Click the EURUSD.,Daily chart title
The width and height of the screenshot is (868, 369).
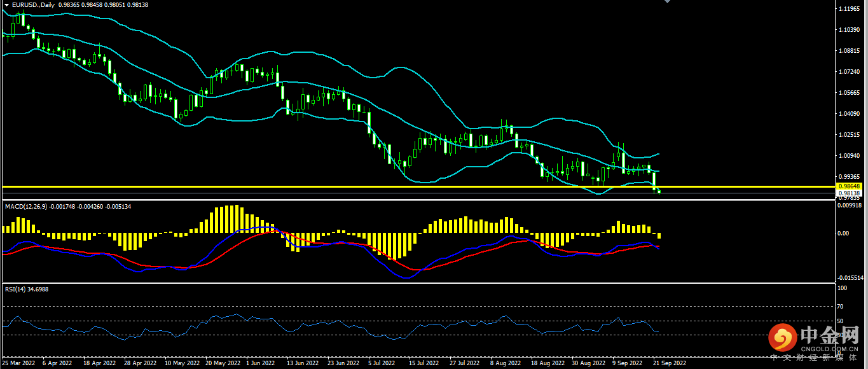(34, 4)
